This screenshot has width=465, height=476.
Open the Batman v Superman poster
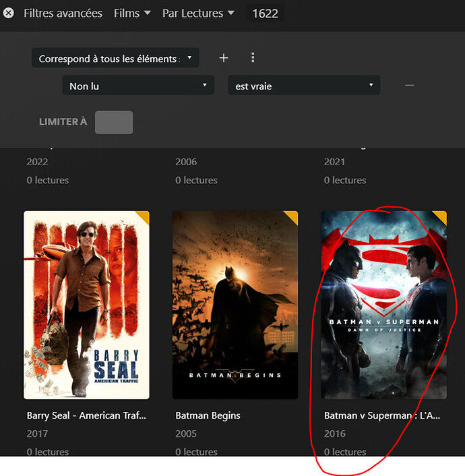(x=384, y=305)
